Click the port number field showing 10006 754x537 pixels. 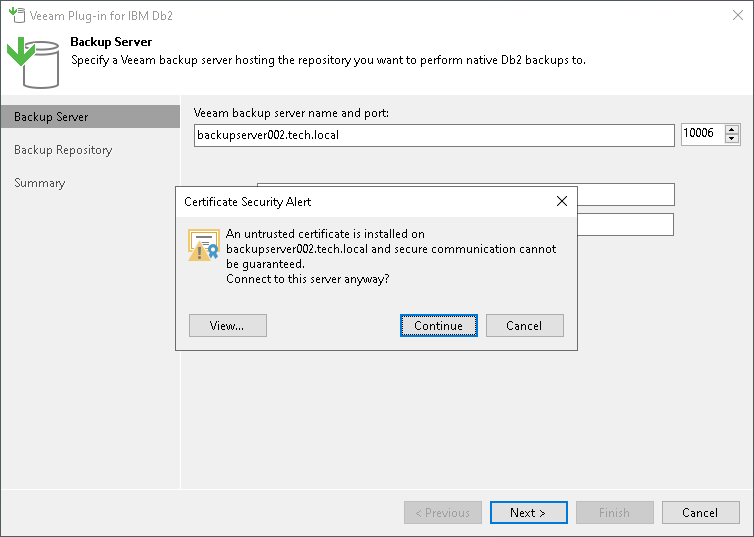(702, 134)
